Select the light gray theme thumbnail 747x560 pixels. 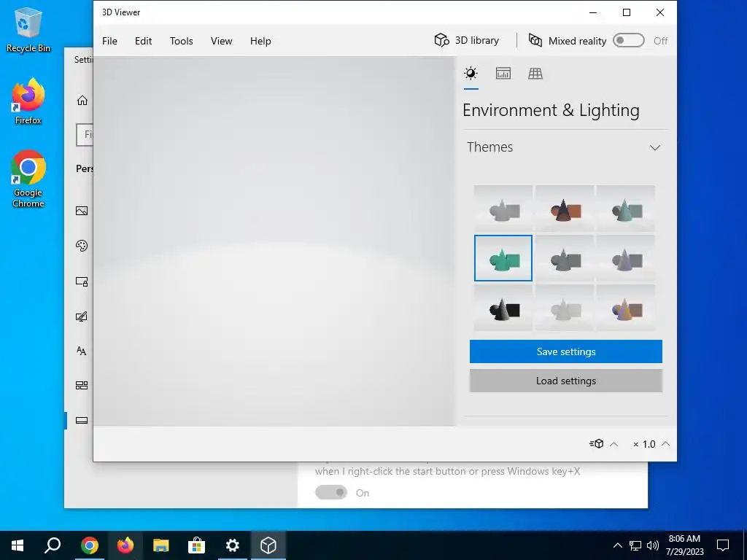(503, 209)
